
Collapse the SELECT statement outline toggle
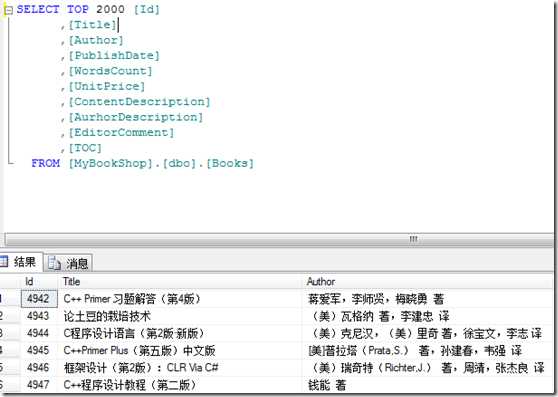pos(8,10)
